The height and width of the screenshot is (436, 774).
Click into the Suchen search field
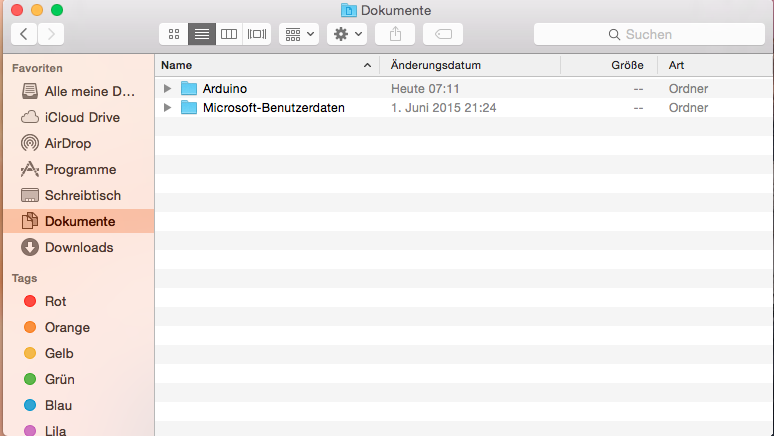[649, 34]
